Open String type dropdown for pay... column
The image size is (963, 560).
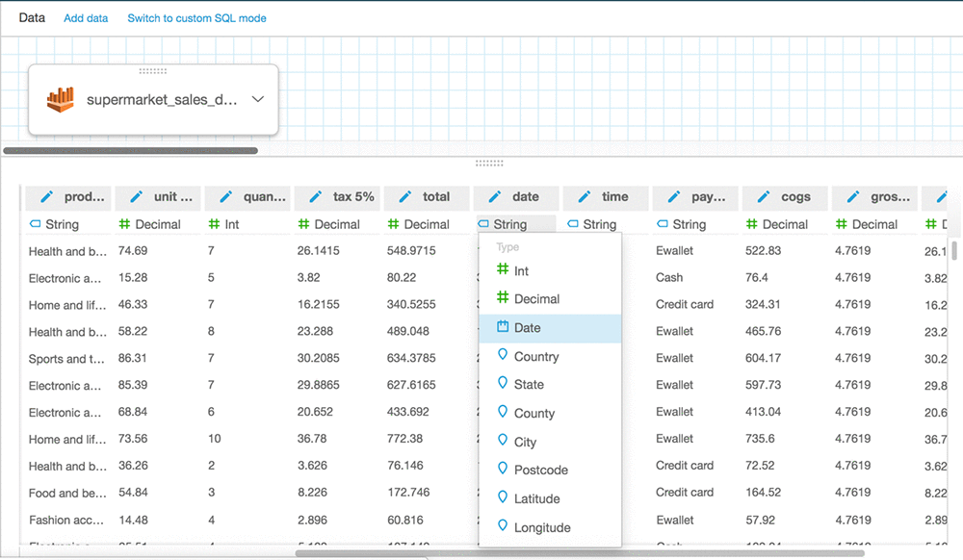pos(682,224)
